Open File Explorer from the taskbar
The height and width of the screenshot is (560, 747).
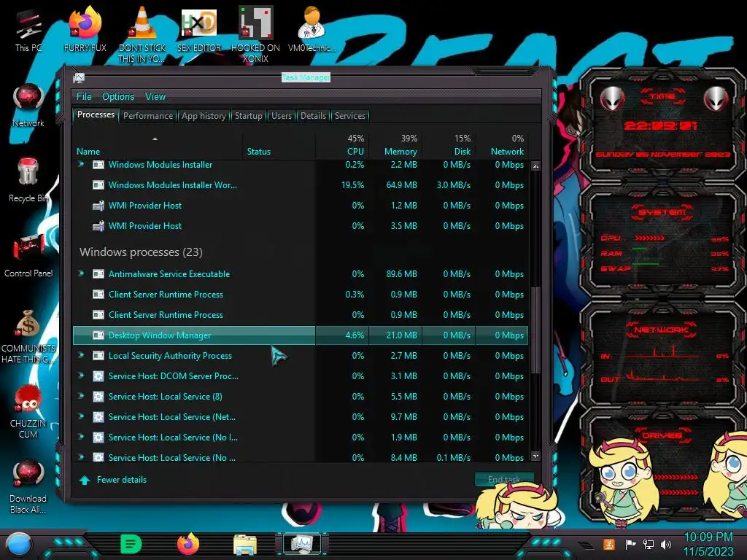[x=245, y=544]
